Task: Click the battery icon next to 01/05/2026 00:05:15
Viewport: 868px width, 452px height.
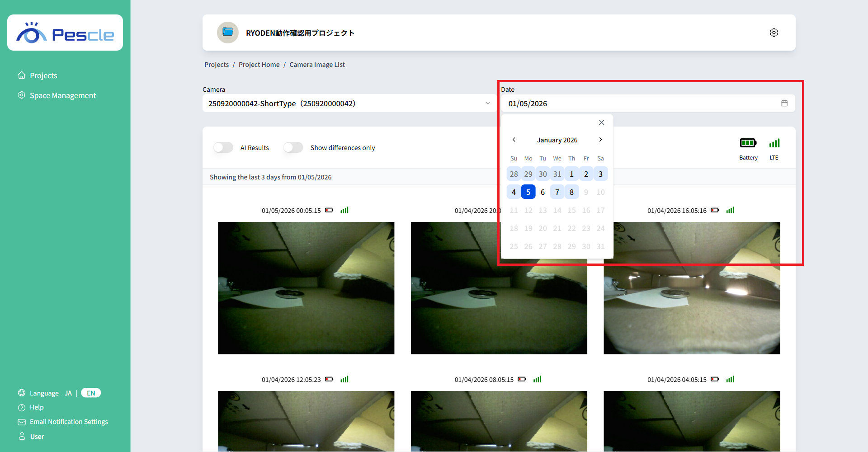Action: pyautogui.click(x=329, y=210)
